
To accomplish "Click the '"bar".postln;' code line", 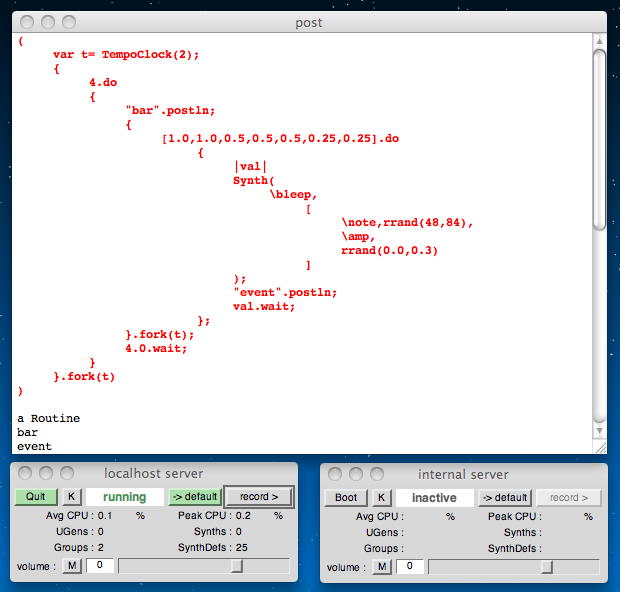I will (x=170, y=110).
